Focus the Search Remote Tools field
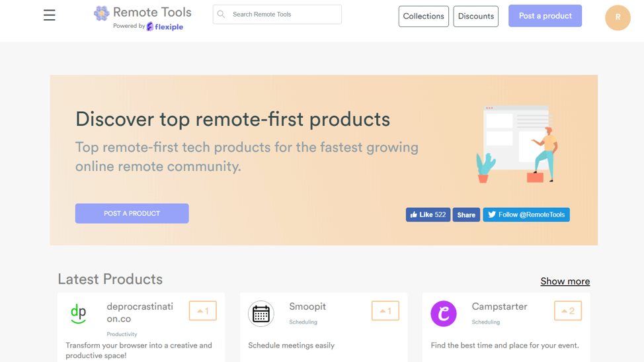 pyautogui.click(x=277, y=15)
